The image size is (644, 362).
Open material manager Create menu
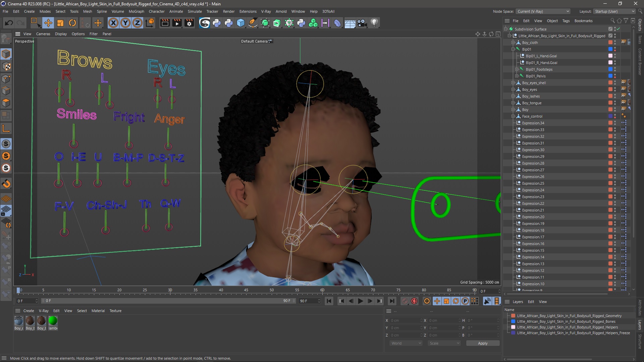coord(29,311)
